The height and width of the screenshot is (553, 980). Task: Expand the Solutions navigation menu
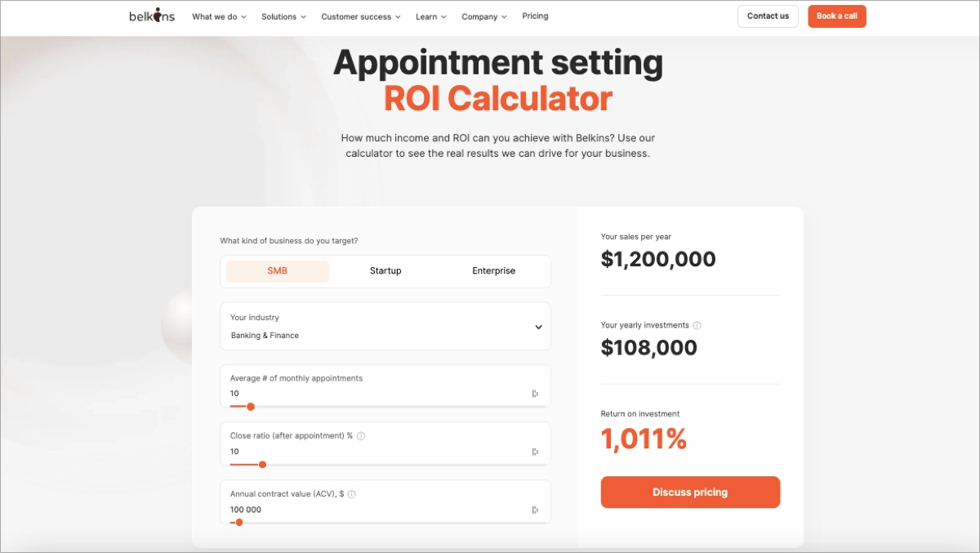click(283, 16)
